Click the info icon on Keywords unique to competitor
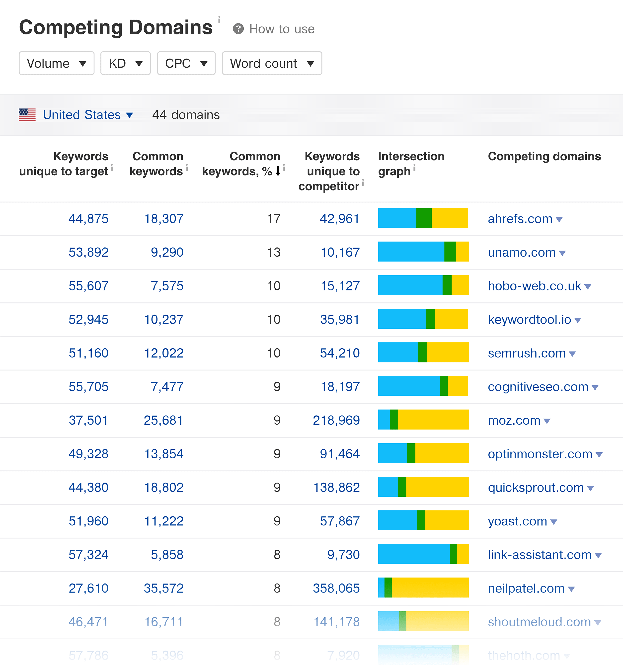Viewport: 623px width, 672px height. pos(363,183)
